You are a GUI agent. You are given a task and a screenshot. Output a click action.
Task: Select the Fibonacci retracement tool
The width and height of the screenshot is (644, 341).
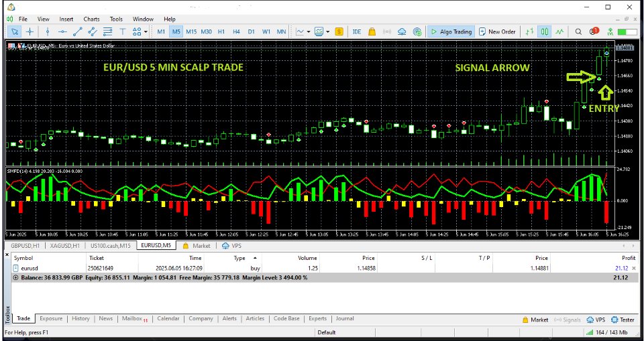107,31
